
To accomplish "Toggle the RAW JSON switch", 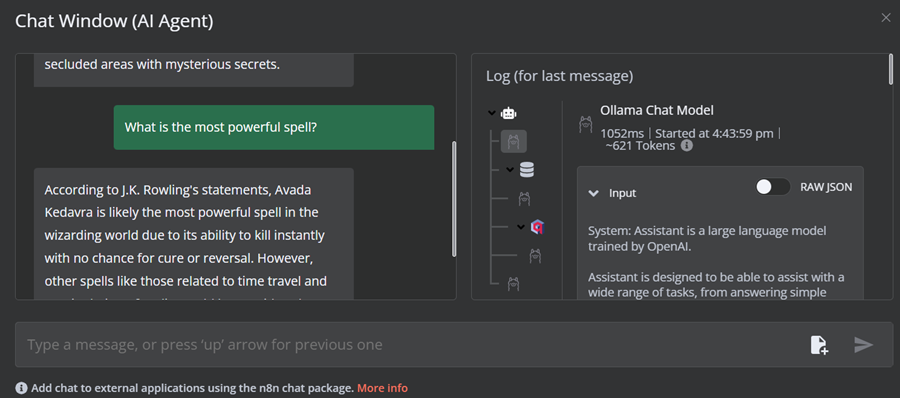I will tap(773, 187).
